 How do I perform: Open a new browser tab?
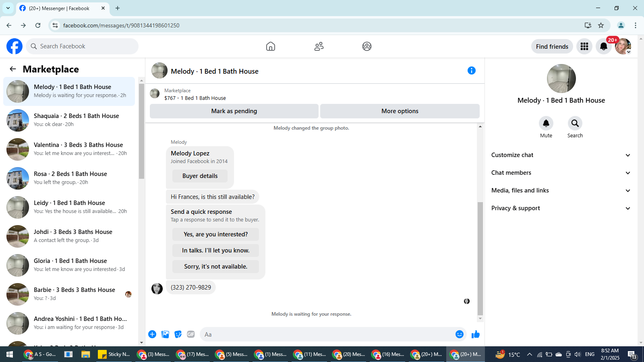pos(118,8)
